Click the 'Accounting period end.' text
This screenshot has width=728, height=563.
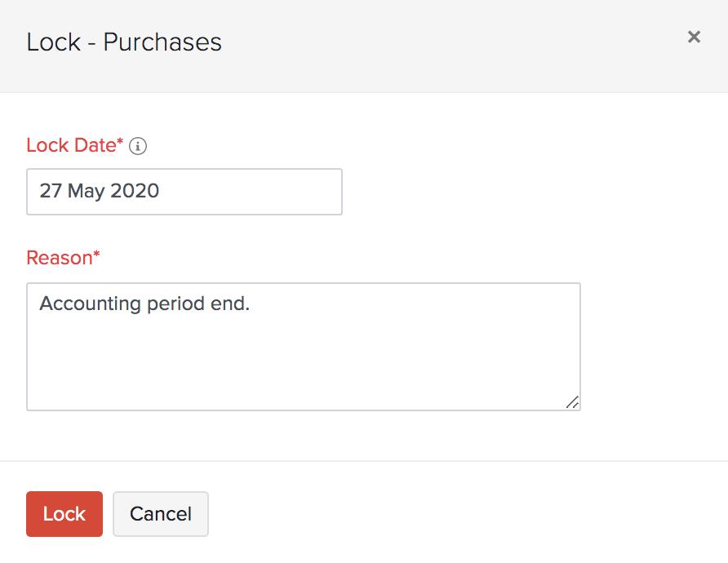click(144, 304)
